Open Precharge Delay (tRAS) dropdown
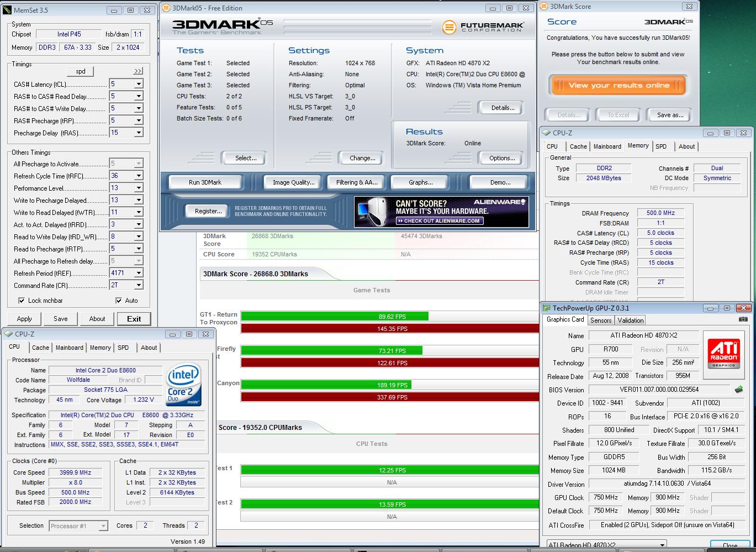 pos(139,133)
